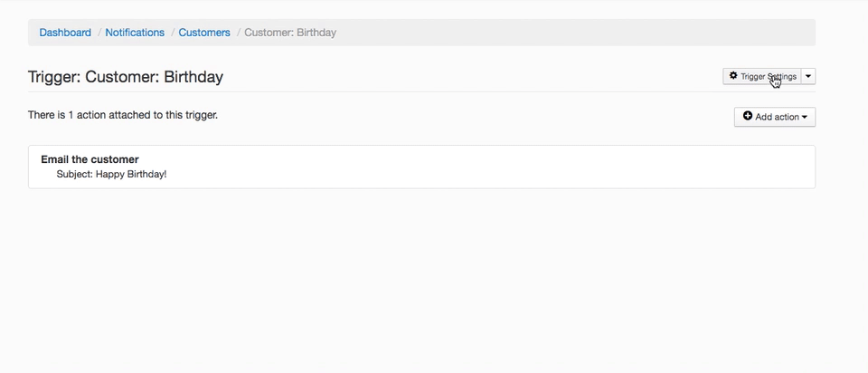The width and height of the screenshot is (868, 373).
Task: Click blank space inside the email action card
Action: (x=497, y=167)
